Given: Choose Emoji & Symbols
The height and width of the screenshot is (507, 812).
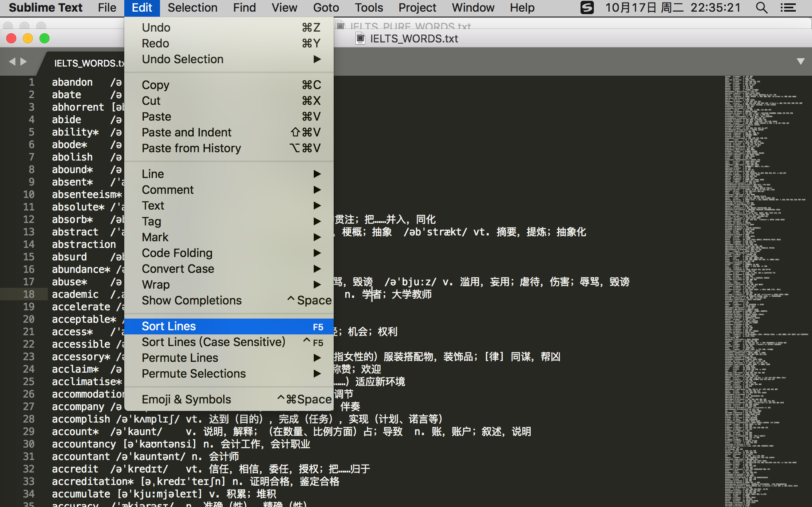Looking at the screenshot, I should [229, 399].
